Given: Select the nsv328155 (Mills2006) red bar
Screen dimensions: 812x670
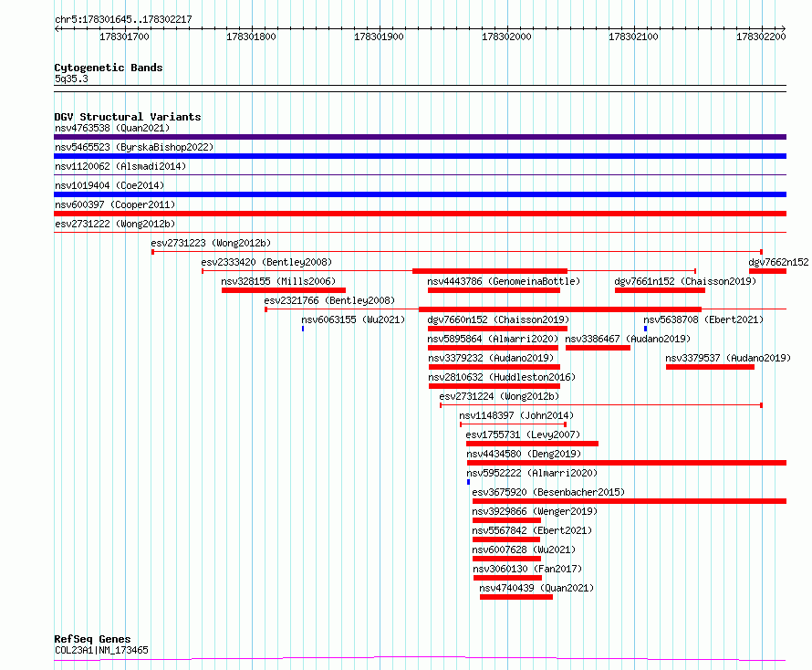Looking at the screenshot, I should coord(283,290).
